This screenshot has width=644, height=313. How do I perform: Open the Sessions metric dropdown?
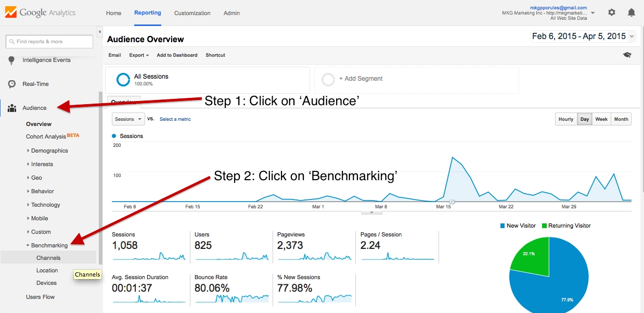(128, 119)
